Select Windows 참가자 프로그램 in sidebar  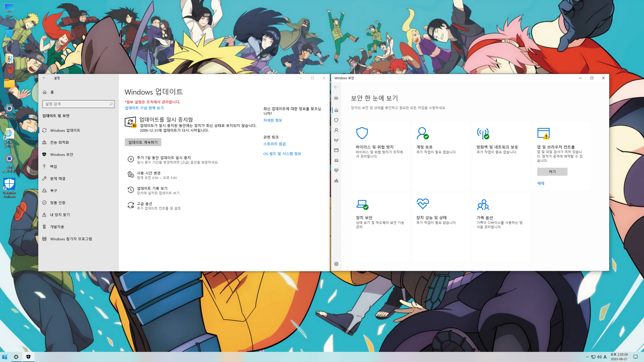point(79,239)
